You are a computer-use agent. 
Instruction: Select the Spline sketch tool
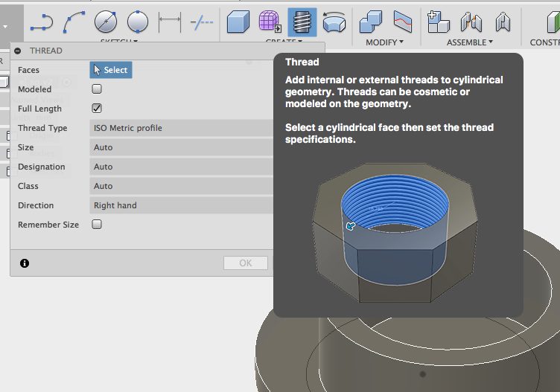click(41, 23)
